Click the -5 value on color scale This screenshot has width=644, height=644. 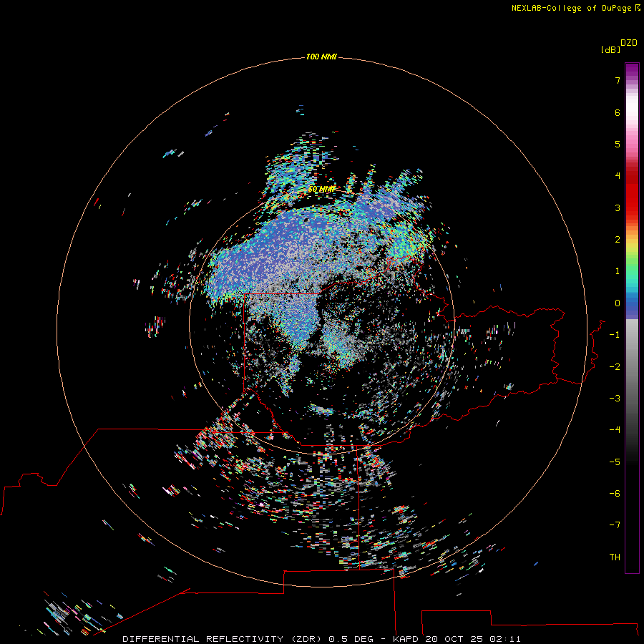tap(615, 462)
